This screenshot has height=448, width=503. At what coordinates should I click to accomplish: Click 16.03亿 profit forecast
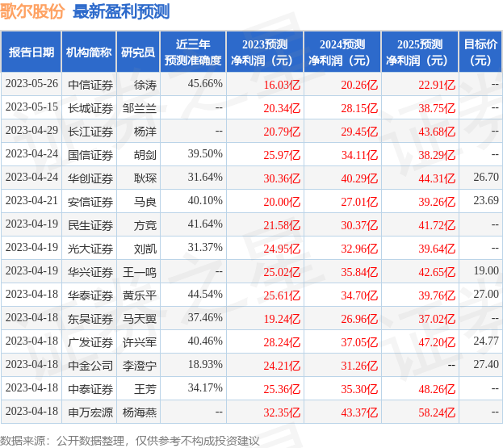(x=282, y=85)
